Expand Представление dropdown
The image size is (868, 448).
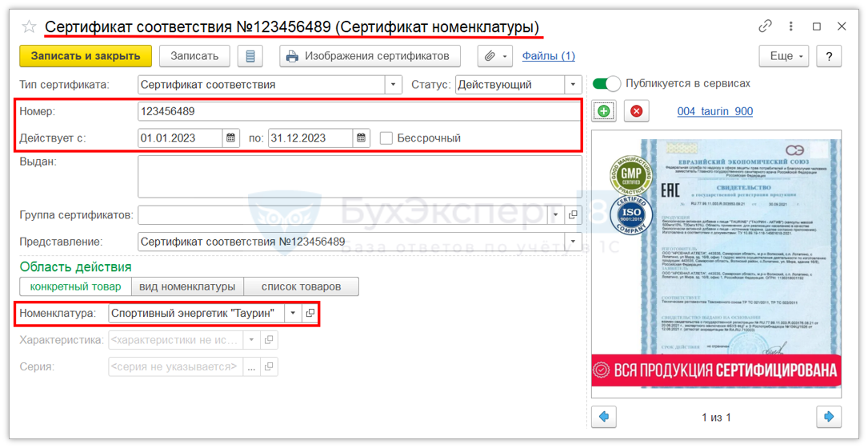pyautogui.click(x=573, y=242)
